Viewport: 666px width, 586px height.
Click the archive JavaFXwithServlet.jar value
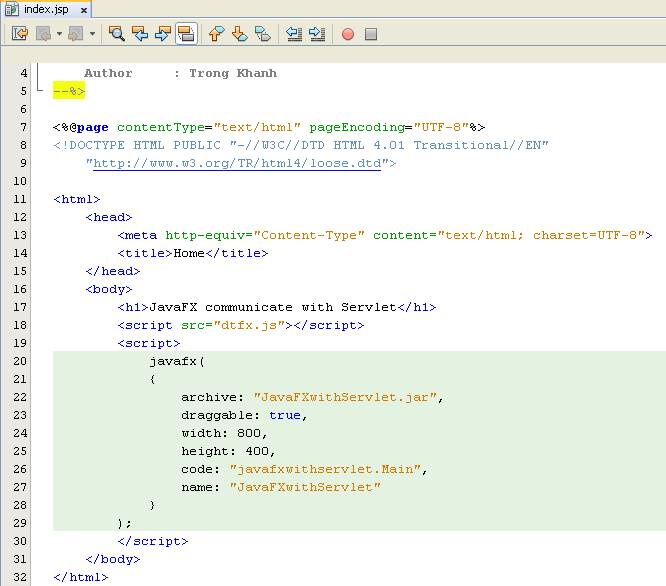point(345,397)
